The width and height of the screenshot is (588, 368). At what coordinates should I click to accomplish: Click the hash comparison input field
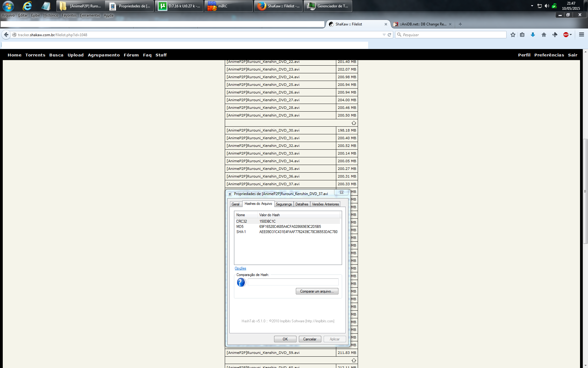click(x=293, y=282)
